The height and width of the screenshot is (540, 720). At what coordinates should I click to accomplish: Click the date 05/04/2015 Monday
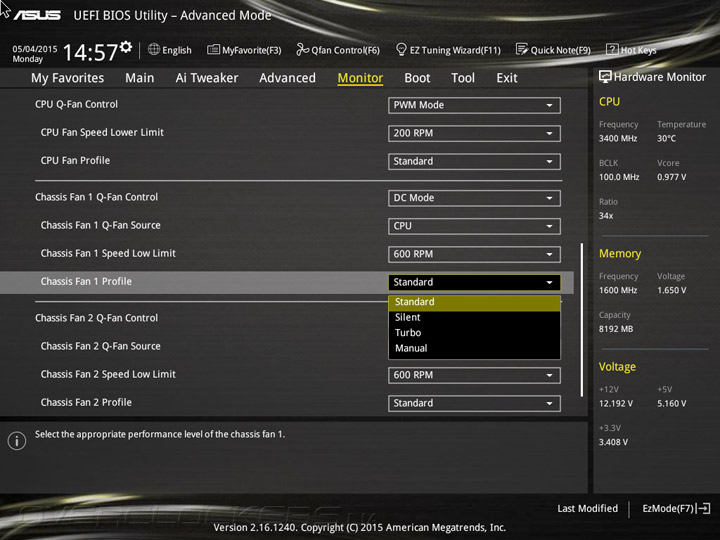tap(34, 54)
